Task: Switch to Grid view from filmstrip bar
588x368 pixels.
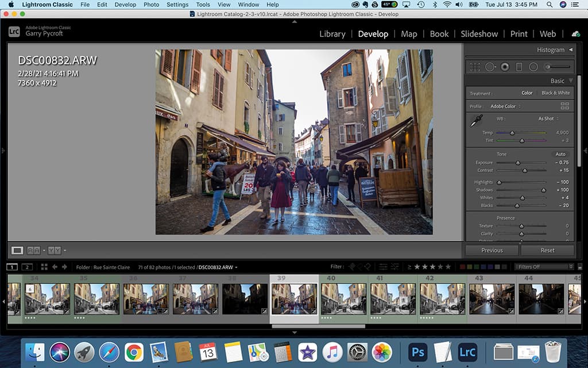Action: coord(44,267)
